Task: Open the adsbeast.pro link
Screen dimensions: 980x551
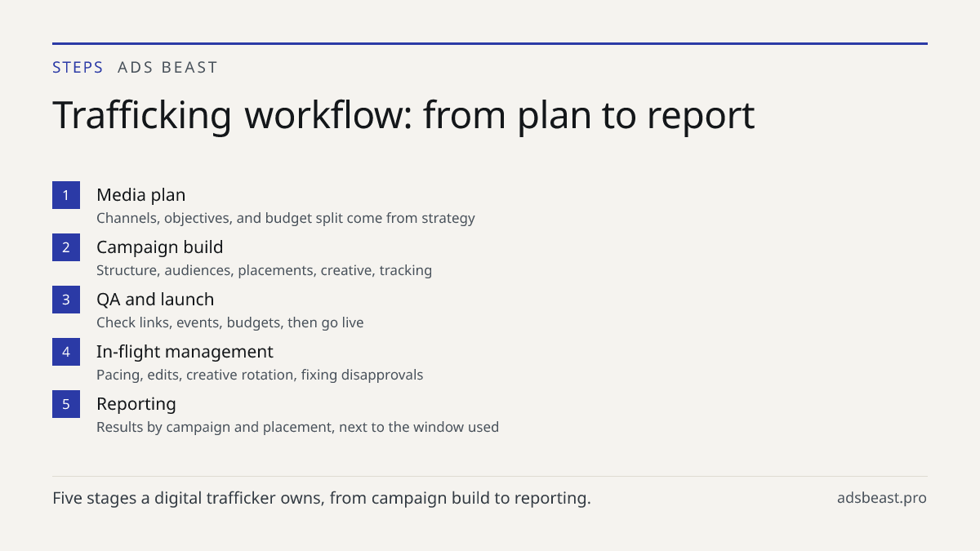Action: click(x=882, y=498)
